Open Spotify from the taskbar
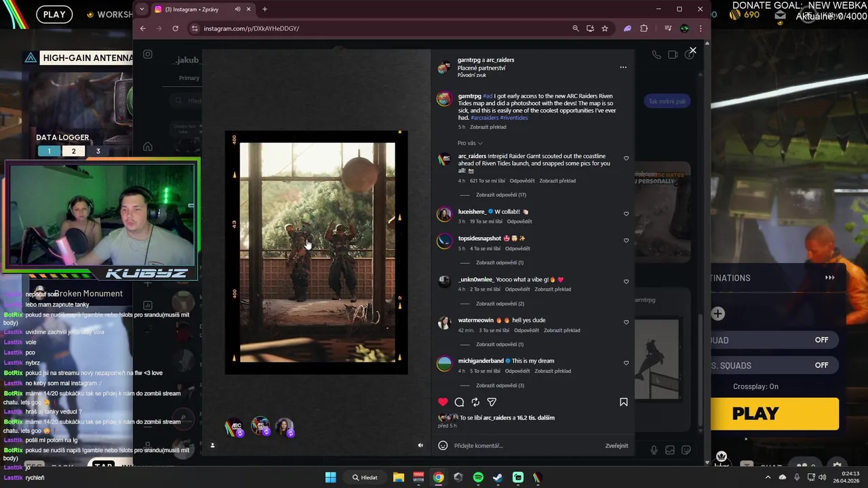Viewport: 868px width, 488px height. [478, 477]
